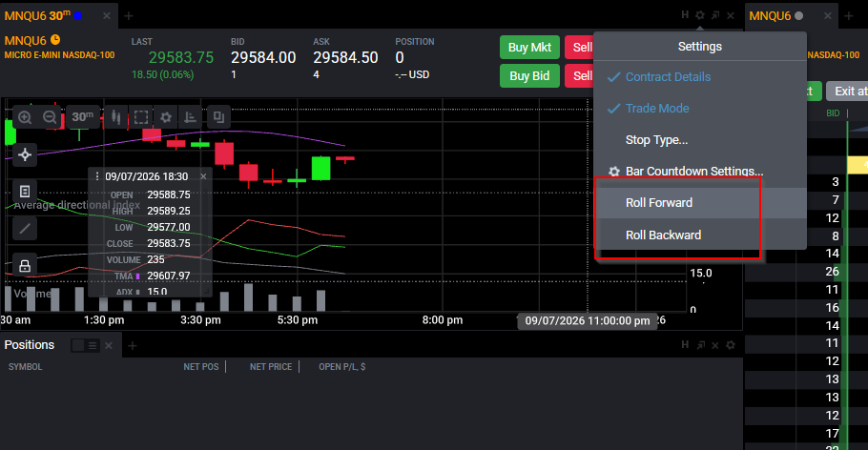Image resolution: width=868 pixels, height=450 pixels.
Task: Click the clock icon beside MNQU6
Action: pos(55,40)
